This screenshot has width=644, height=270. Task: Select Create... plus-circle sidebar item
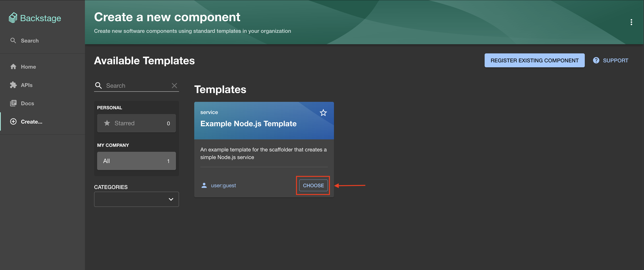pos(14,122)
